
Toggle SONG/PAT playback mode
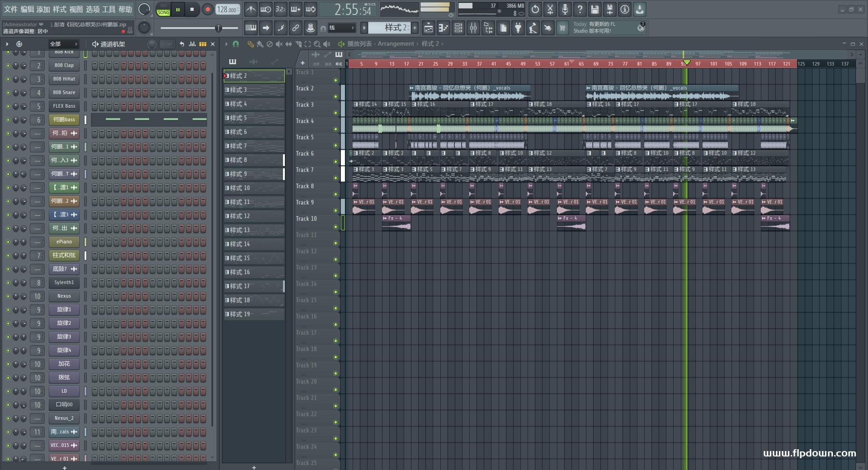click(x=163, y=9)
